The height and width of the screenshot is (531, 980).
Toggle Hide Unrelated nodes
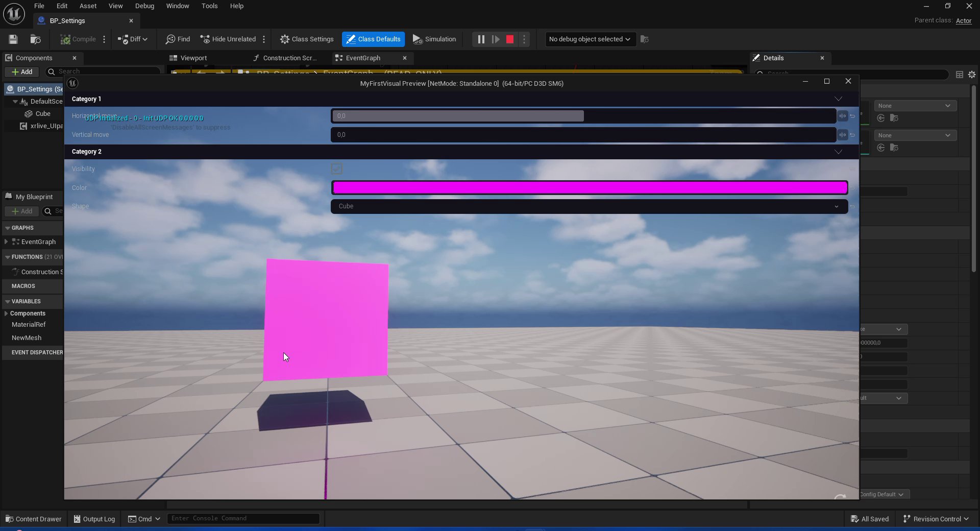click(x=228, y=39)
